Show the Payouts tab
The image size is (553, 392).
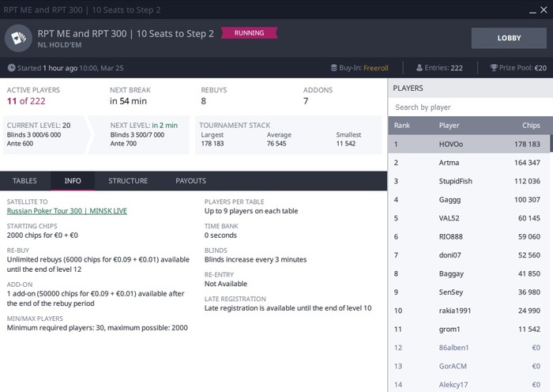pos(190,181)
